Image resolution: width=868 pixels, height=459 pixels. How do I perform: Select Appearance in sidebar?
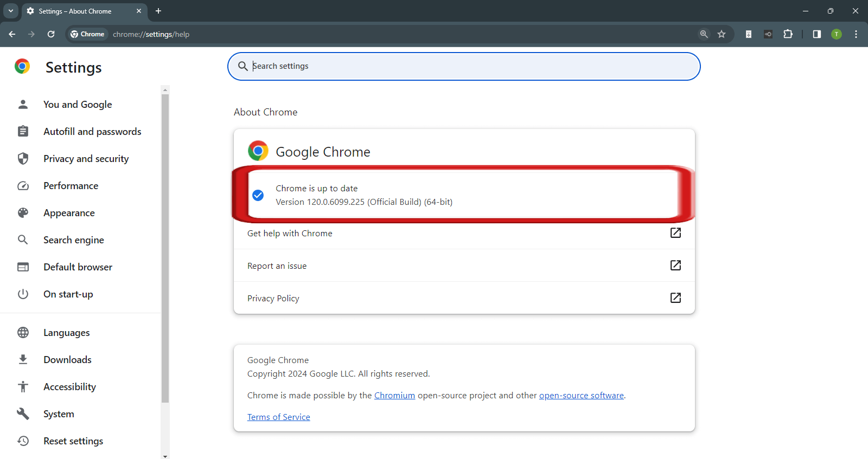click(x=69, y=213)
